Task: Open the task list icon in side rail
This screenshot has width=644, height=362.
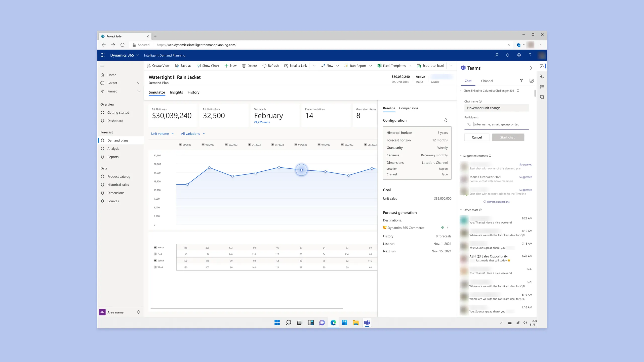Action: point(542,87)
